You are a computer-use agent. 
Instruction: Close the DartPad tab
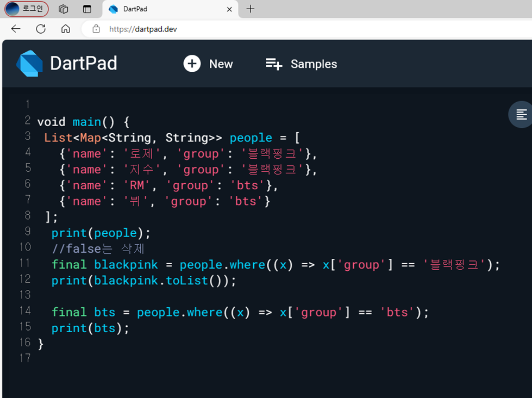click(229, 9)
